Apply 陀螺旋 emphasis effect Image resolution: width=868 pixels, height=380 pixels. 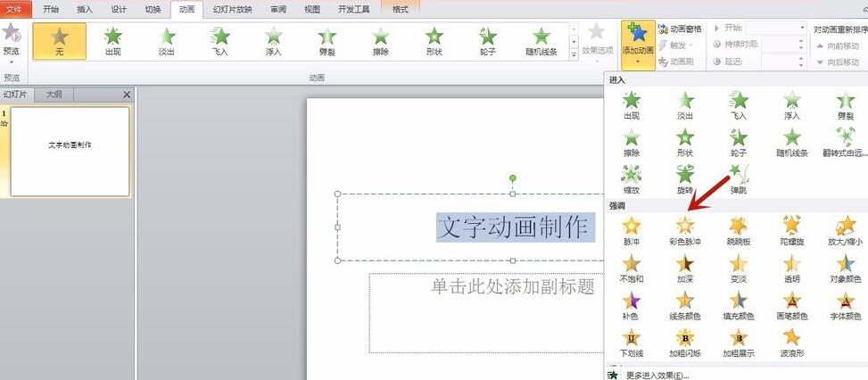tap(792, 231)
